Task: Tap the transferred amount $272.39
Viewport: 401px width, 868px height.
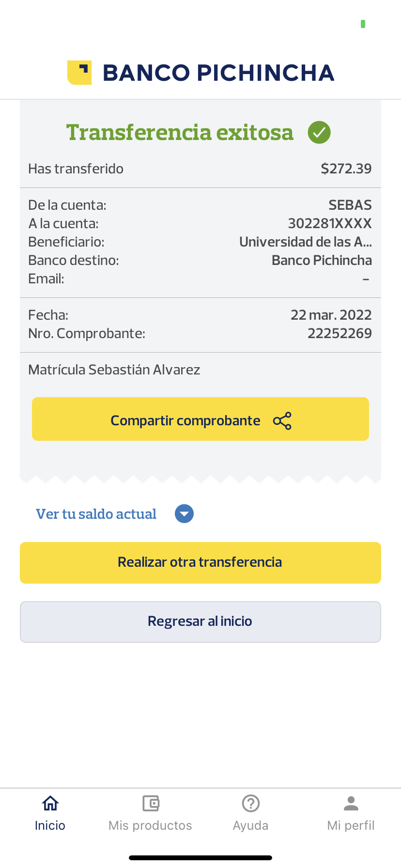Action: point(346,169)
